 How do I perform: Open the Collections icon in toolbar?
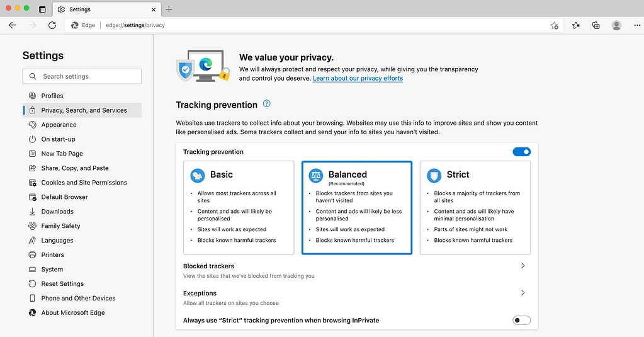[596, 25]
